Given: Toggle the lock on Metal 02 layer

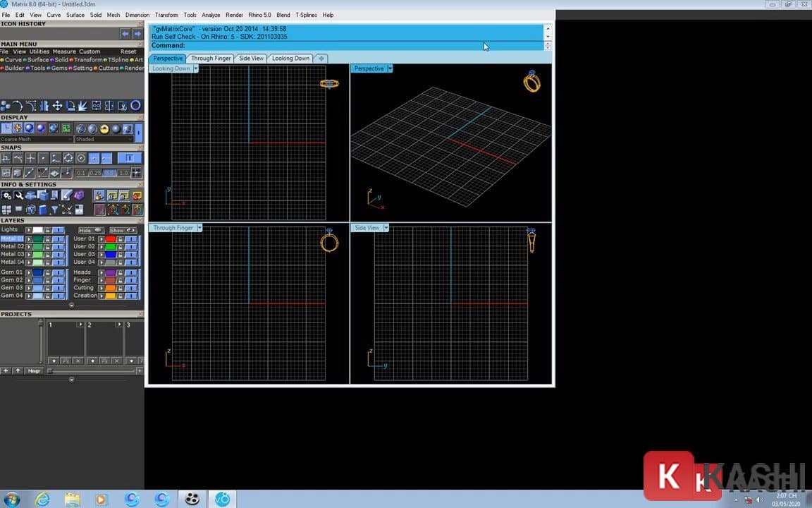Looking at the screenshot, I should coord(47,246).
